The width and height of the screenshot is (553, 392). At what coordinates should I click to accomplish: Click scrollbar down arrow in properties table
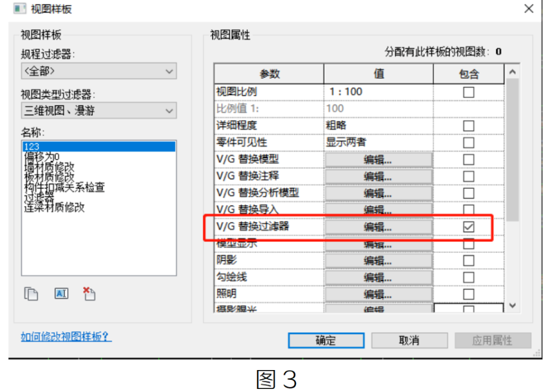(513, 305)
